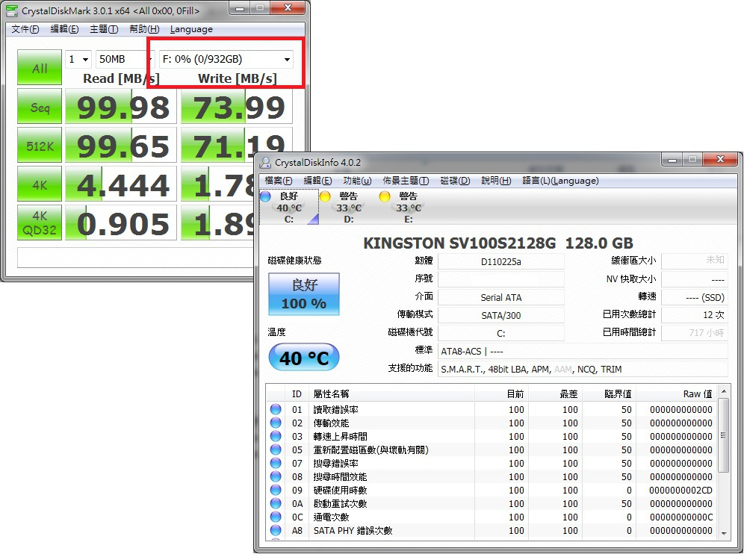Image resolution: width=747 pixels, height=560 pixels.
Task: Click the blue status icon of attribute 0C
Action: (x=276, y=517)
